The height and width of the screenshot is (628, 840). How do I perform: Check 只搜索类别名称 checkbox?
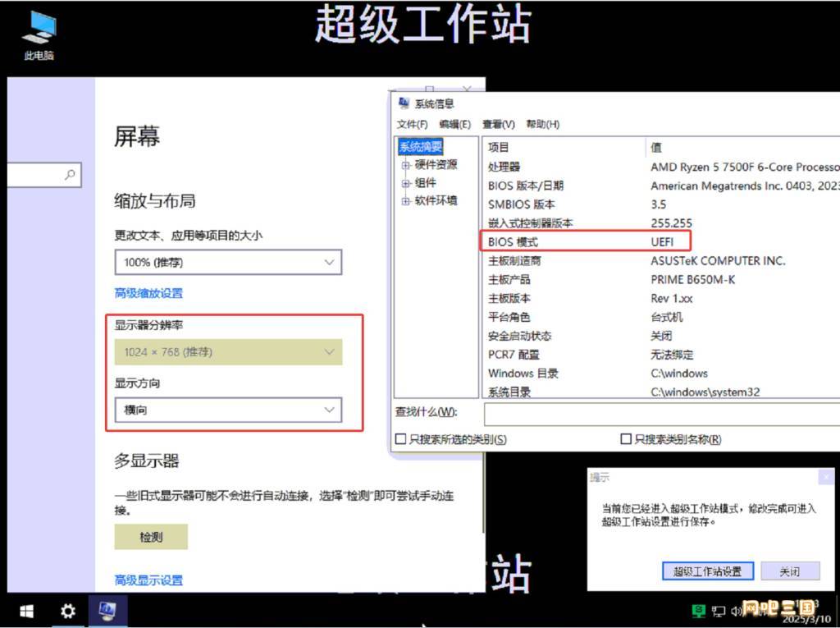625,438
